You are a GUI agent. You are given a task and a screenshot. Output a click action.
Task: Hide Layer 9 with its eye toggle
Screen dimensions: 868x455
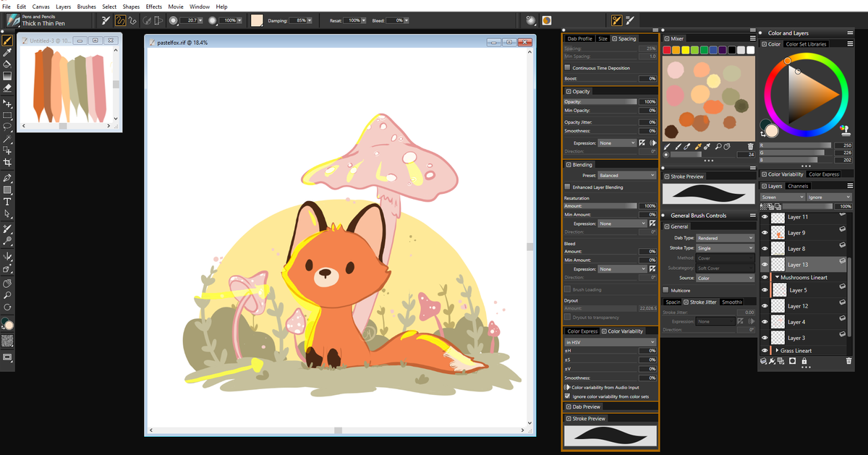point(765,233)
